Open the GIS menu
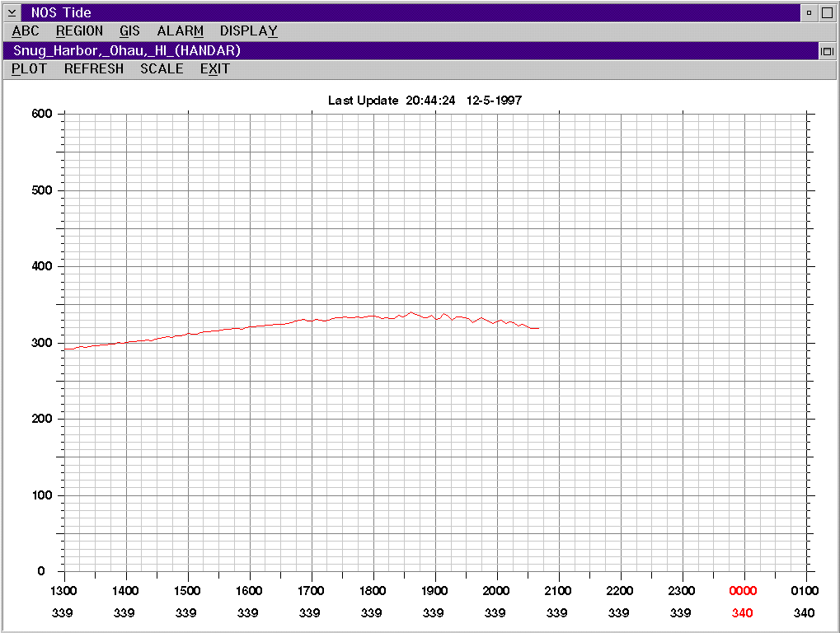Image resolution: width=840 pixels, height=633 pixels. 129,31
